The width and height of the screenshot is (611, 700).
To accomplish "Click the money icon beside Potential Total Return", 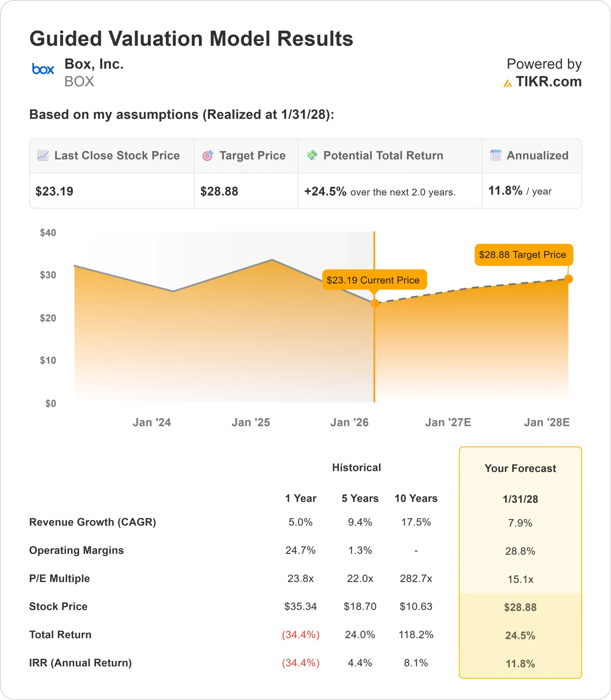I will point(312,155).
